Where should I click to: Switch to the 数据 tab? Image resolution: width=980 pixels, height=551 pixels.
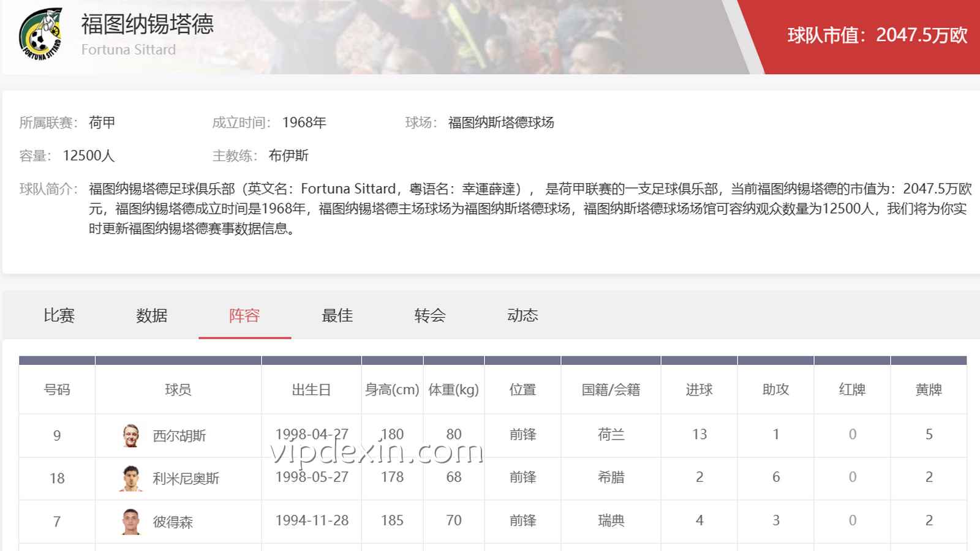click(152, 315)
